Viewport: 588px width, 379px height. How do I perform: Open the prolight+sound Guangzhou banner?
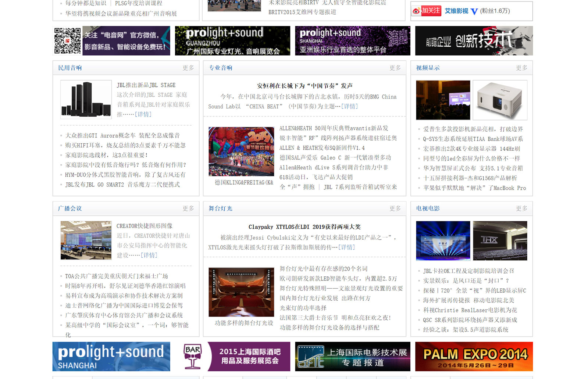pos(232,41)
